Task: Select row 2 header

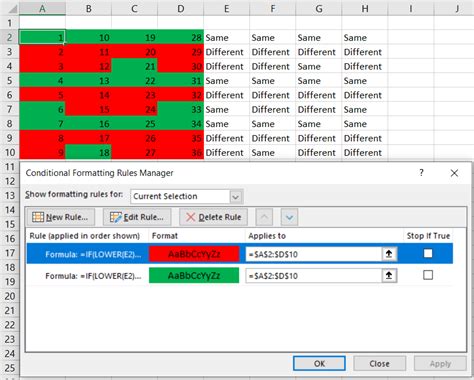Action: click(x=9, y=37)
